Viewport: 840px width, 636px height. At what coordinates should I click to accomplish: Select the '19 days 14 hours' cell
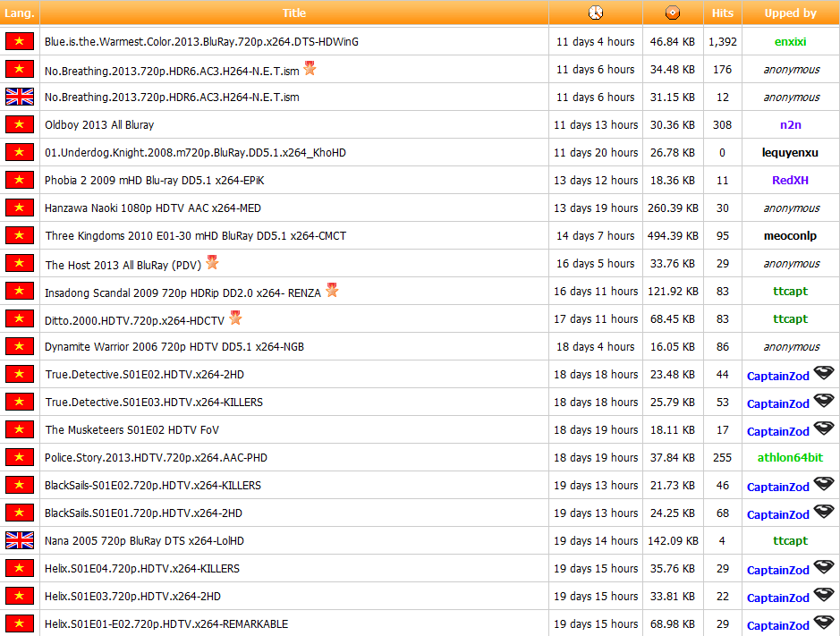pyautogui.click(x=595, y=540)
